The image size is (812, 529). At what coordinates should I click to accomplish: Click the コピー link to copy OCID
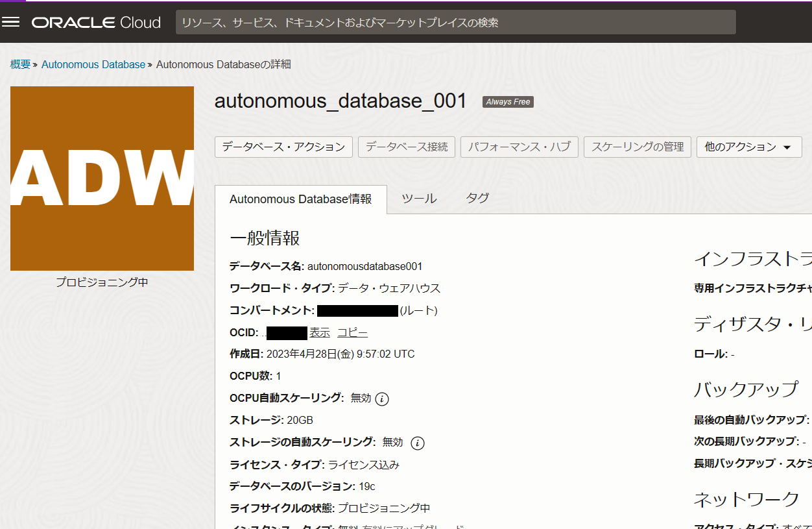click(352, 333)
